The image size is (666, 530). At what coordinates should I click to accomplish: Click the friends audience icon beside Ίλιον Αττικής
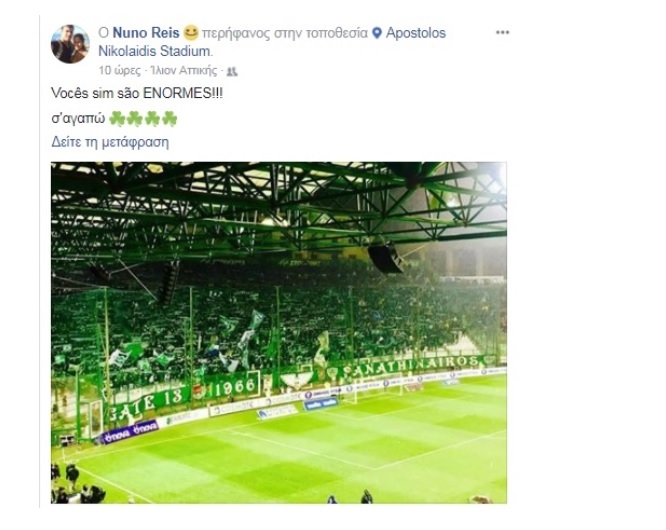(231, 71)
